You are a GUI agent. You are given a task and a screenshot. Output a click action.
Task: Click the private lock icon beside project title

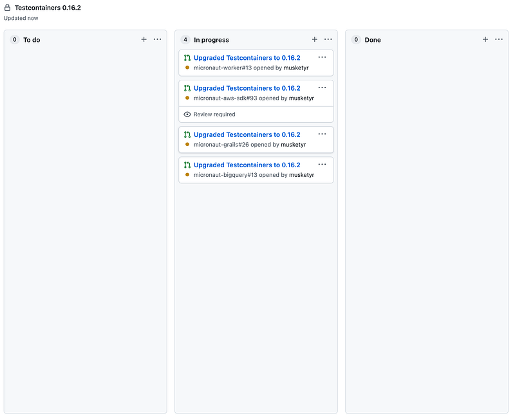point(7,8)
